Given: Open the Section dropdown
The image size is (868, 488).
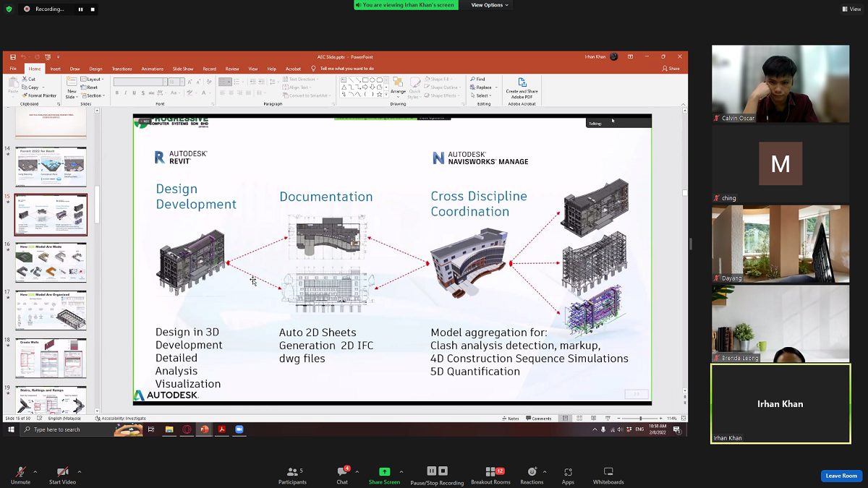Looking at the screenshot, I should (93, 95).
